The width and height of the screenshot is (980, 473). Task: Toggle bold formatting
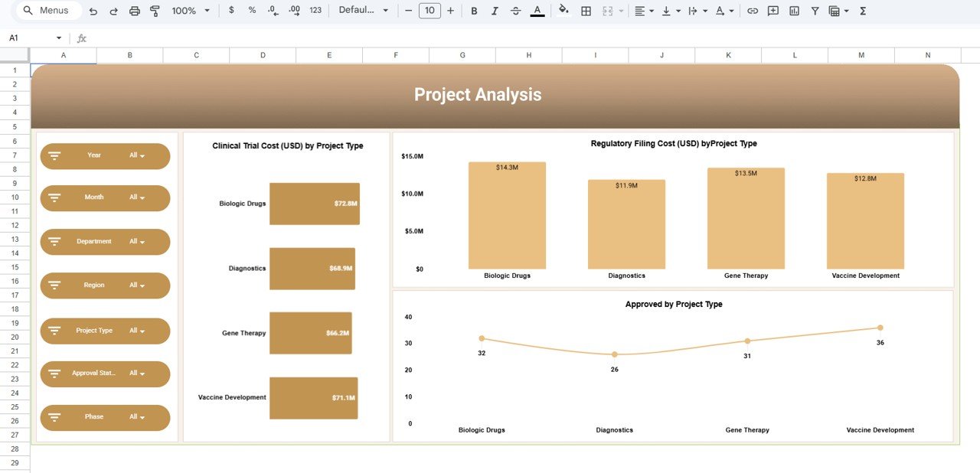pyautogui.click(x=473, y=11)
